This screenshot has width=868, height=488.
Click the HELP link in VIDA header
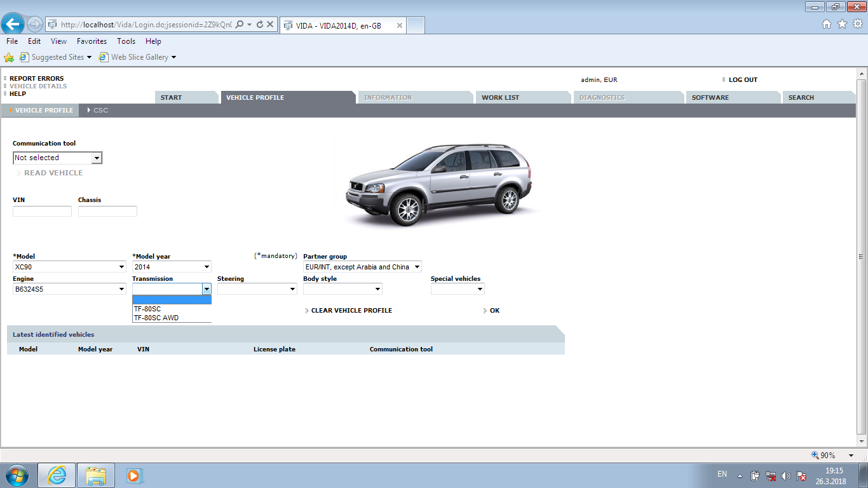18,93
